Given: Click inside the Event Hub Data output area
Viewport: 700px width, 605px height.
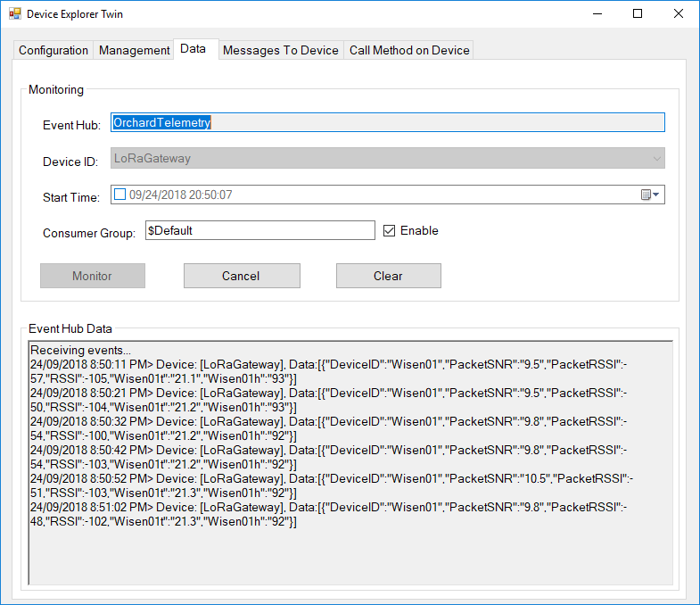Looking at the screenshot, I should (350, 553).
